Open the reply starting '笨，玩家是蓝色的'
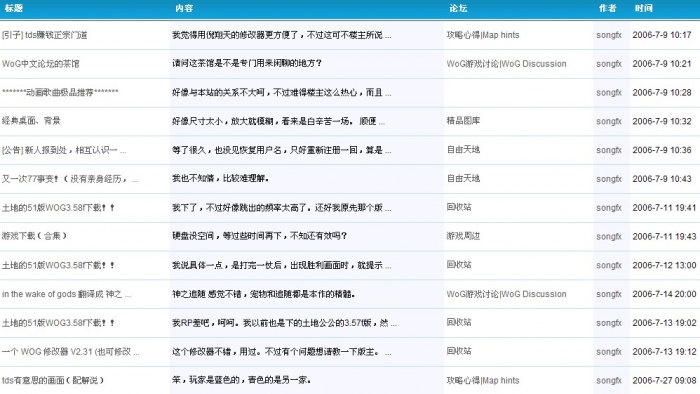The image size is (700, 394). pyautogui.click(x=242, y=380)
